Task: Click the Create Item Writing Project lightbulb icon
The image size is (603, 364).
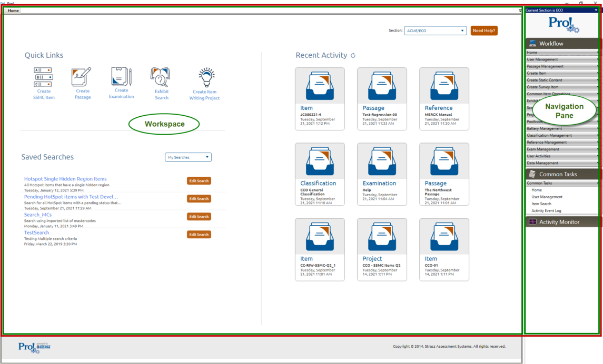Action: tap(206, 78)
